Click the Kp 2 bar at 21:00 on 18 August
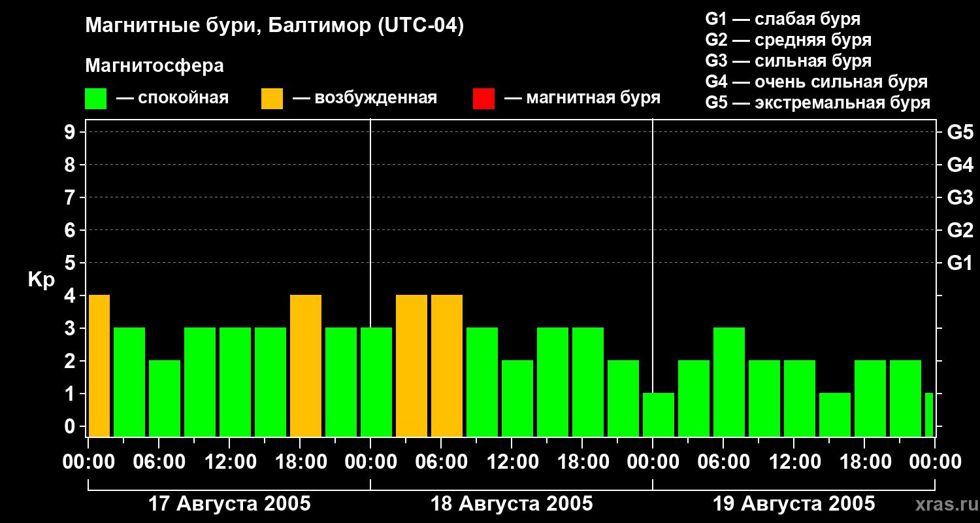Screen dimensions: 980x523 tap(623, 398)
